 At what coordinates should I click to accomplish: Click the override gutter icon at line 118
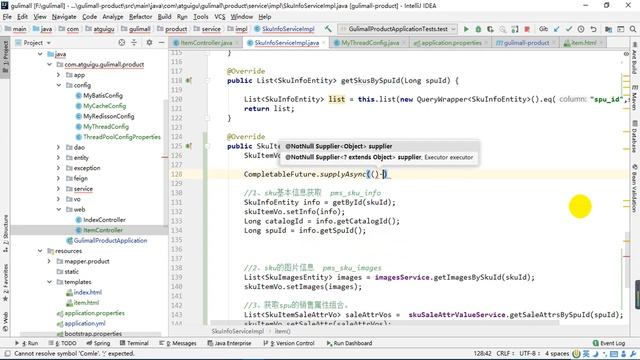point(189,80)
